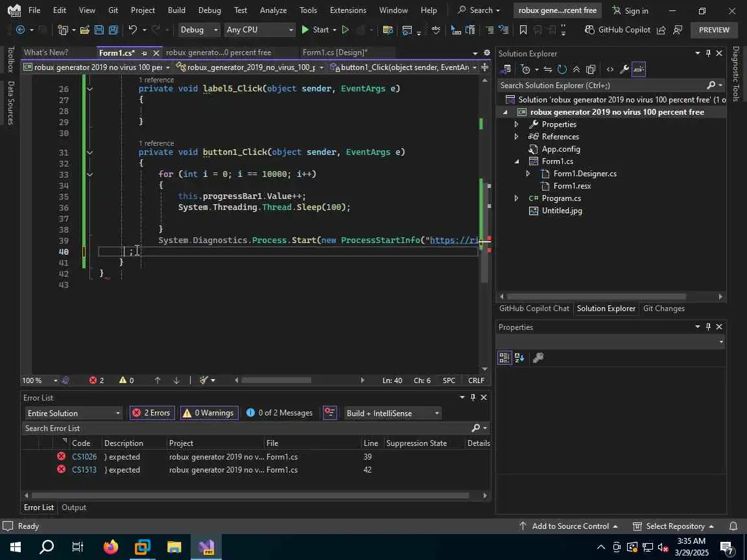The width and height of the screenshot is (747, 560).
Task: Switch to the What's New? tab
Action: point(46,52)
